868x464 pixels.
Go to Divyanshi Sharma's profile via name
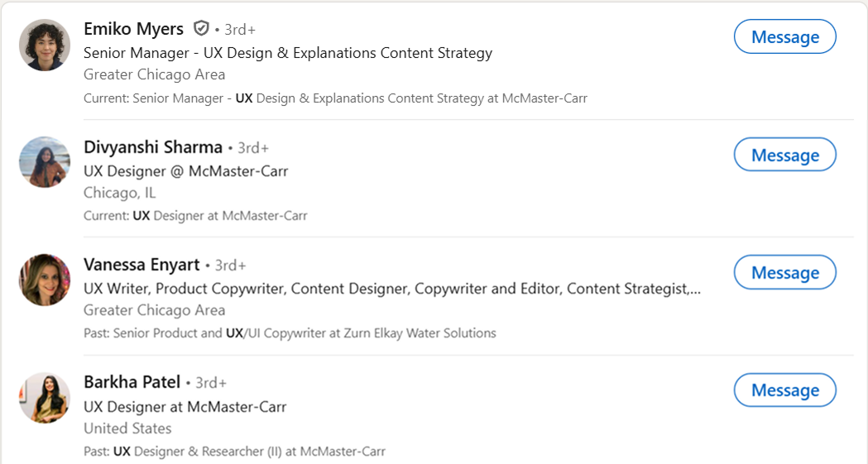(153, 147)
